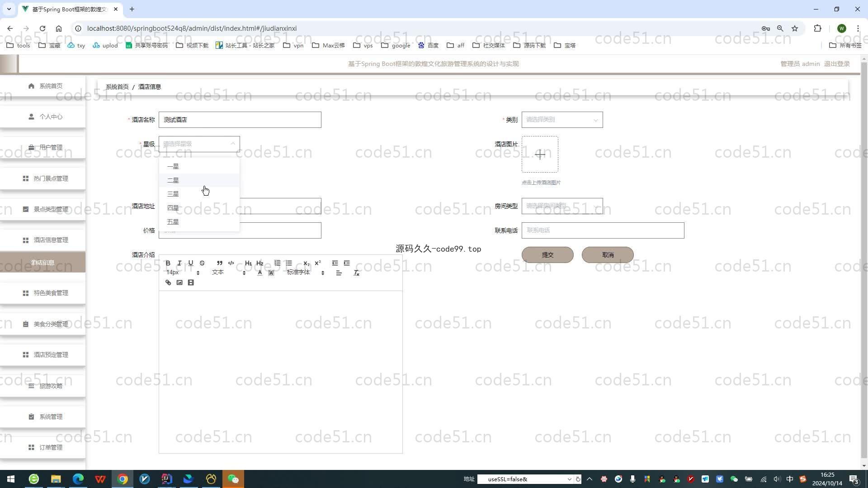Clear text formatting in editor
Screen dimensions: 868x488
pyautogui.click(x=356, y=273)
